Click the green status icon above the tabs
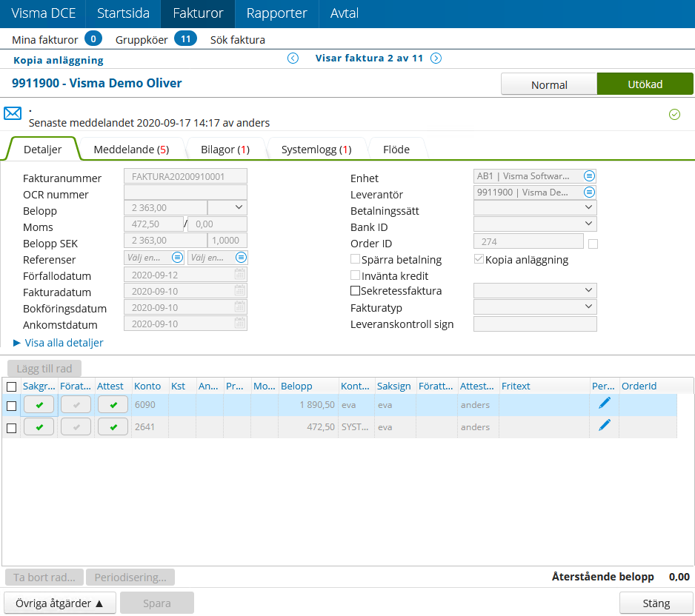Image resolution: width=695 pixels, height=616 pixels. [674, 115]
